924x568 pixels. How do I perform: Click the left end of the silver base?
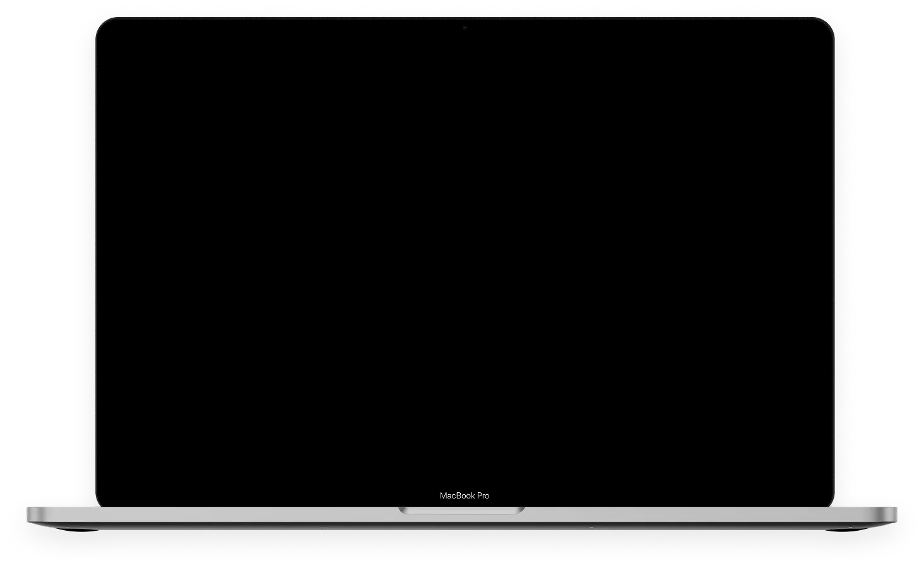[x=32, y=515]
